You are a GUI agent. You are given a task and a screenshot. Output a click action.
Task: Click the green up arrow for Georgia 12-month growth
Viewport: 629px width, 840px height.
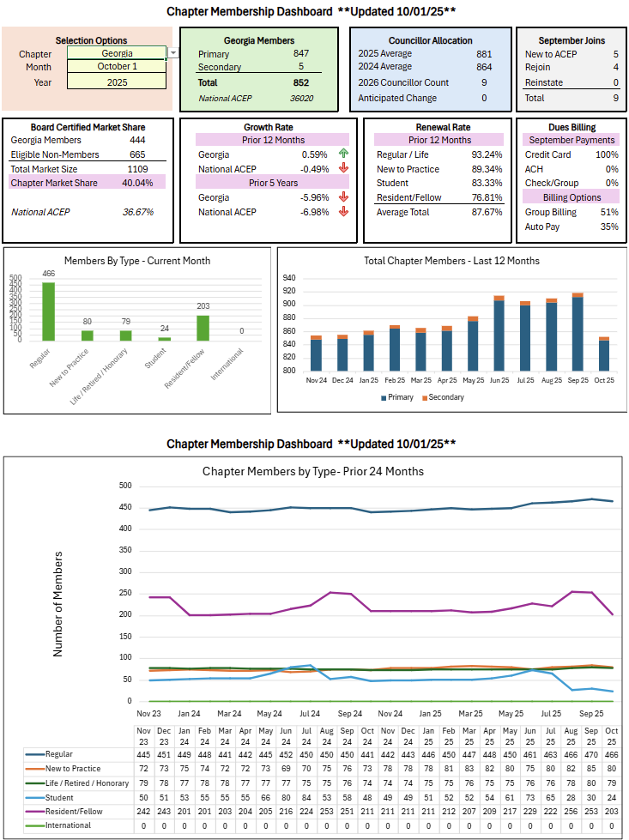pyautogui.click(x=343, y=154)
